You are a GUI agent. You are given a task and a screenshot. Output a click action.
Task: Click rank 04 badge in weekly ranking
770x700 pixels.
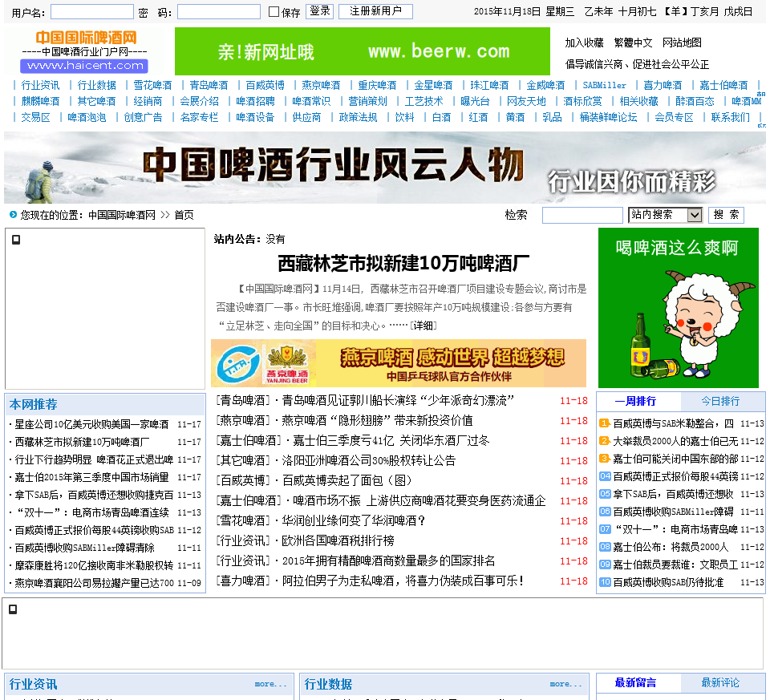[x=605, y=476]
